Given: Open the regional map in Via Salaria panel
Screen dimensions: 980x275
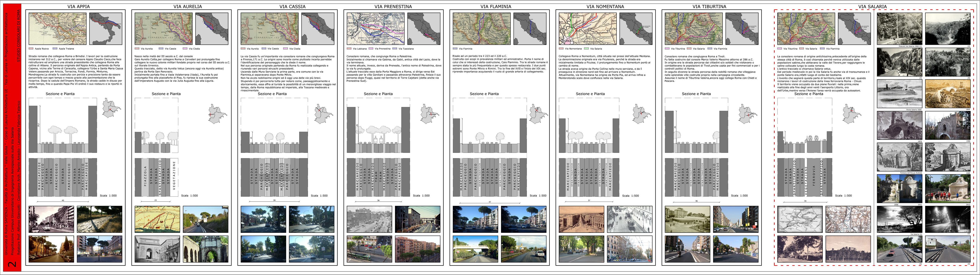Looking at the screenshot, I should [x=806, y=29].
